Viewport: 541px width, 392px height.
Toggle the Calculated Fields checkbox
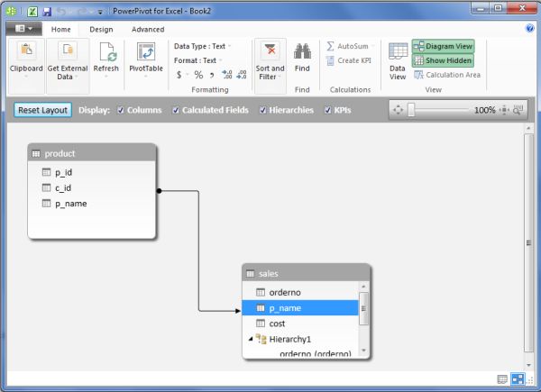tap(176, 110)
